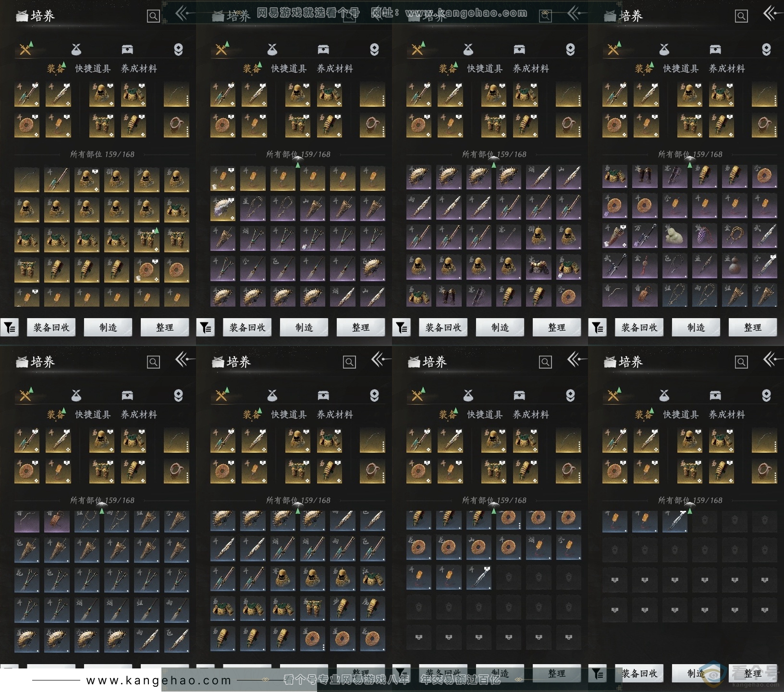Click 制造 button in top-left panel
The width and height of the screenshot is (784, 692).
pos(108,328)
